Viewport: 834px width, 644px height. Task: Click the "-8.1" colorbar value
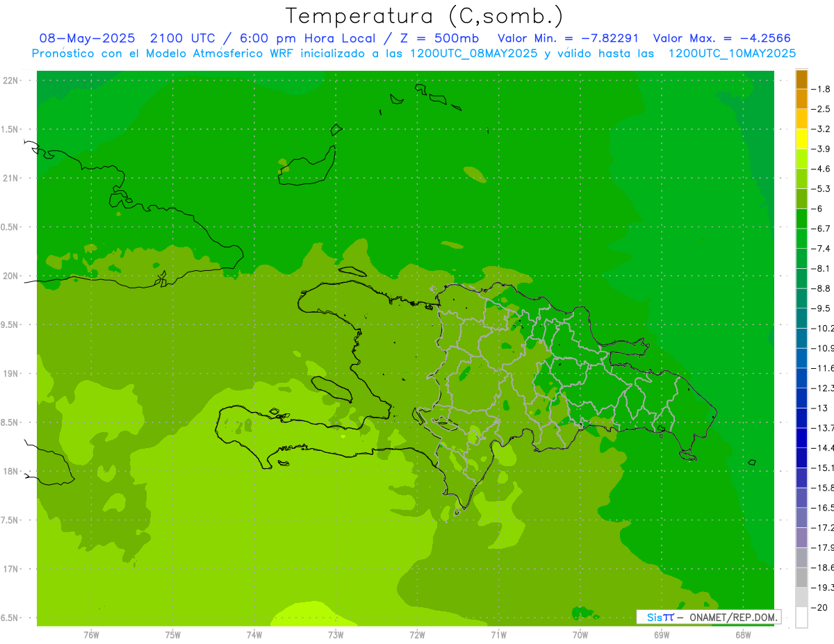pos(821,269)
